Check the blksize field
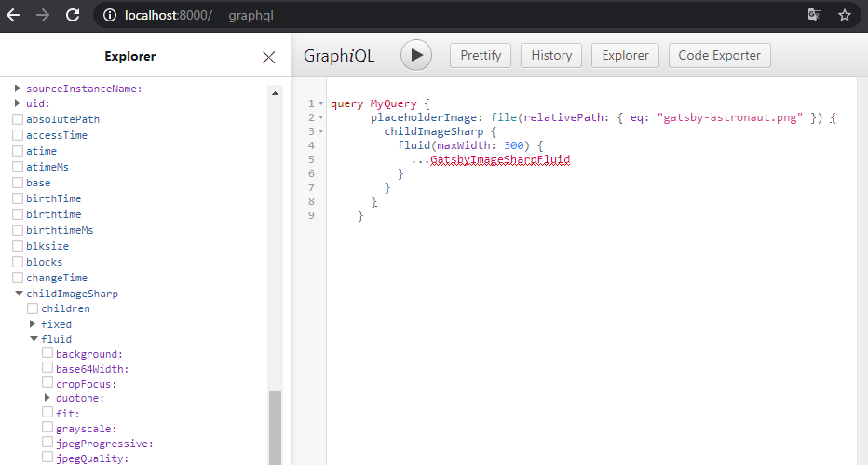The image size is (868, 465). pyautogui.click(x=18, y=246)
